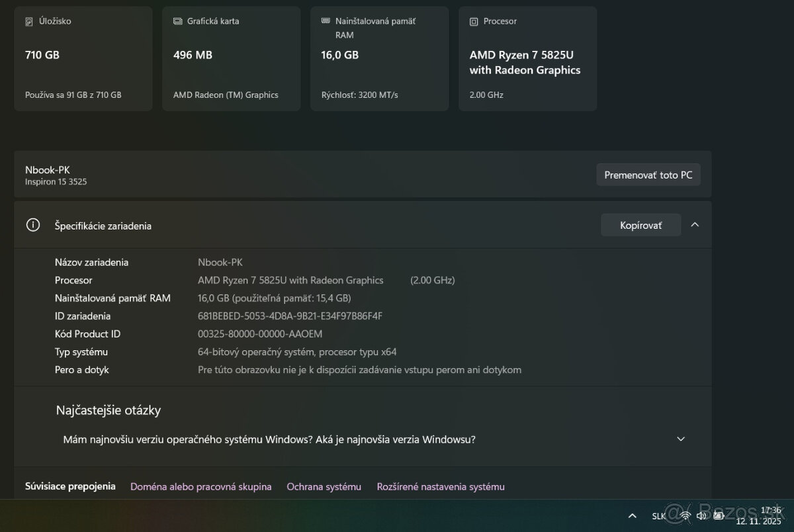Click the RAM memory icon
The width and height of the screenshot is (794, 532).
pyautogui.click(x=326, y=21)
